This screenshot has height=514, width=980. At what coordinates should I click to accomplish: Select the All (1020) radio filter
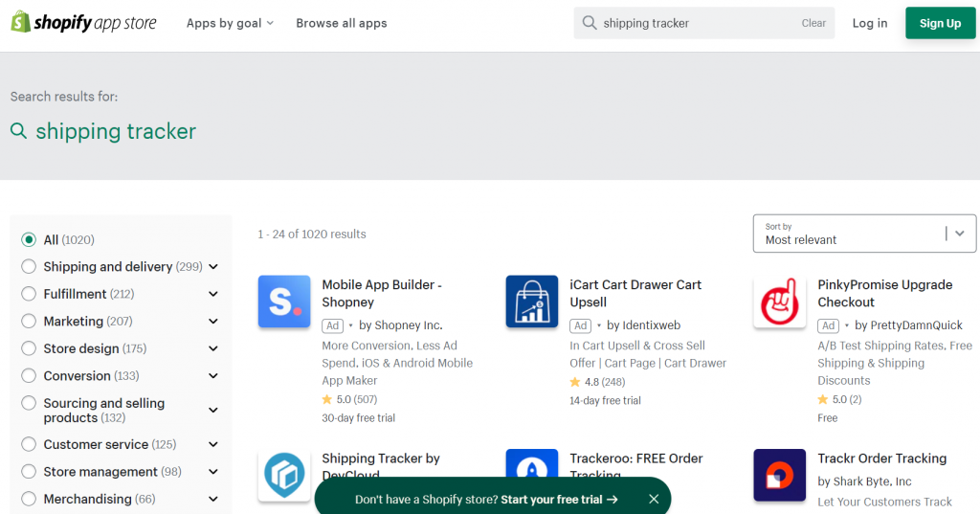[x=29, y=239]
